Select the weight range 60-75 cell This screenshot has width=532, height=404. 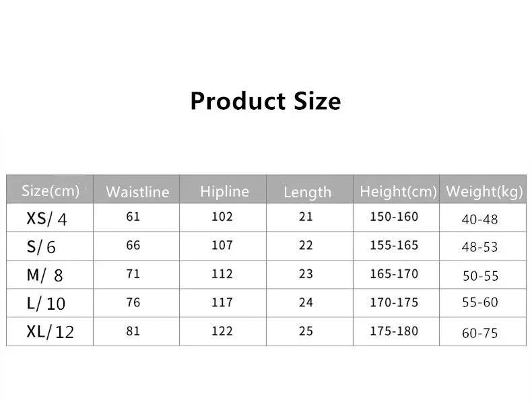click(x=480, y=333)
